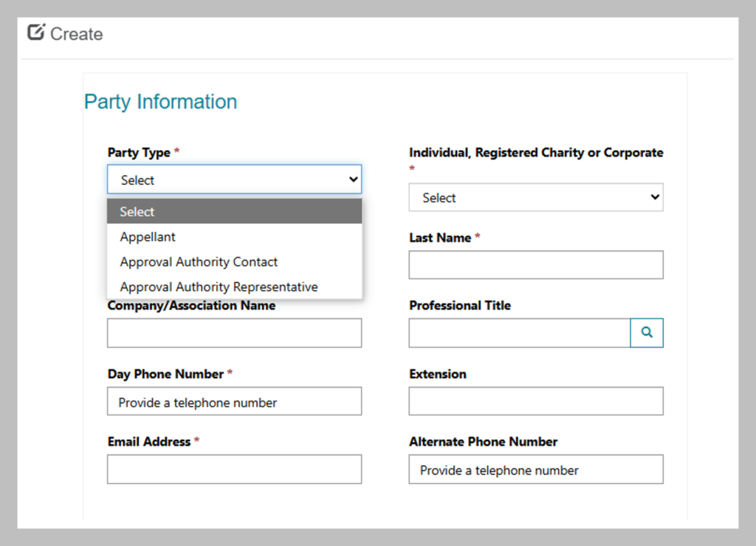Click into the Professional Title text field
This screenshot has height=546, width=756.
point(519,333)
